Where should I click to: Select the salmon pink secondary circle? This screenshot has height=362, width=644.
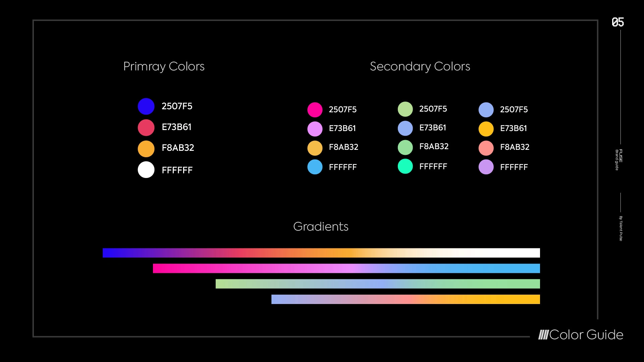coord(486,148)
